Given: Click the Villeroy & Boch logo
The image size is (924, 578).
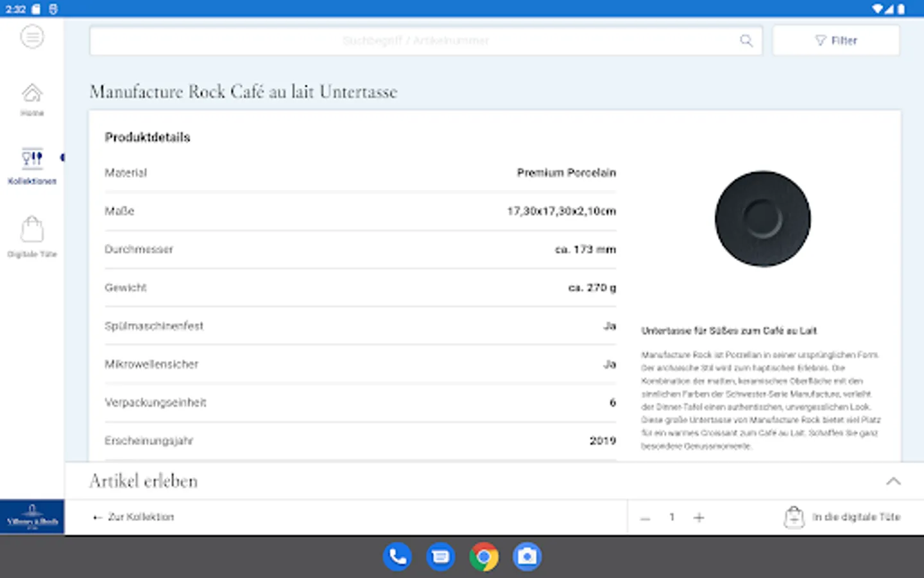Looking at the screenshot, I should pos(32,517).
